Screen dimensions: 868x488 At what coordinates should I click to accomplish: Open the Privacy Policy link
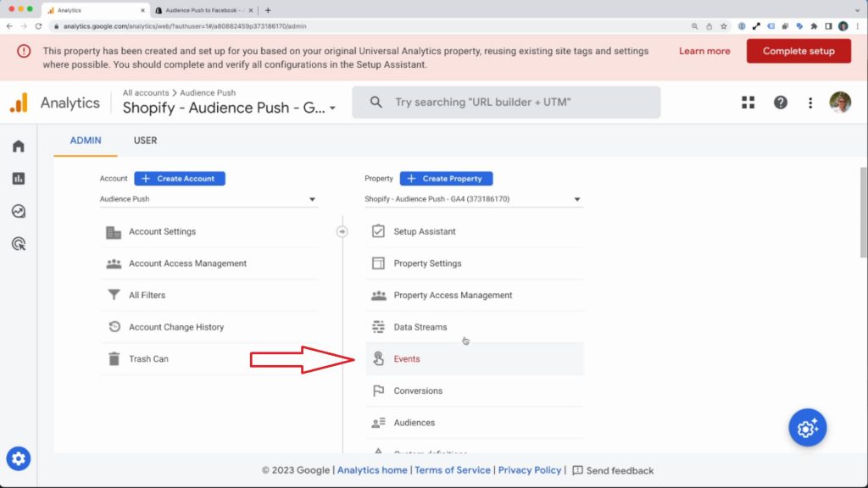tap(529, 470)
